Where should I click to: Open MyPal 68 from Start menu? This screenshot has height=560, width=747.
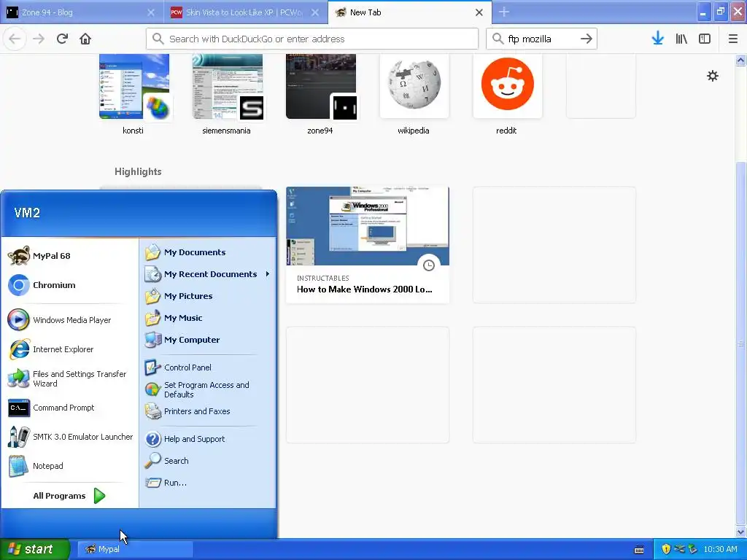coord(71,256)
